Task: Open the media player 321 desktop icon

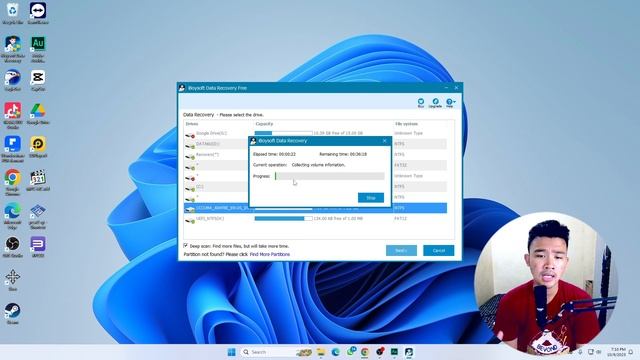Action: (x=38, y=180)
